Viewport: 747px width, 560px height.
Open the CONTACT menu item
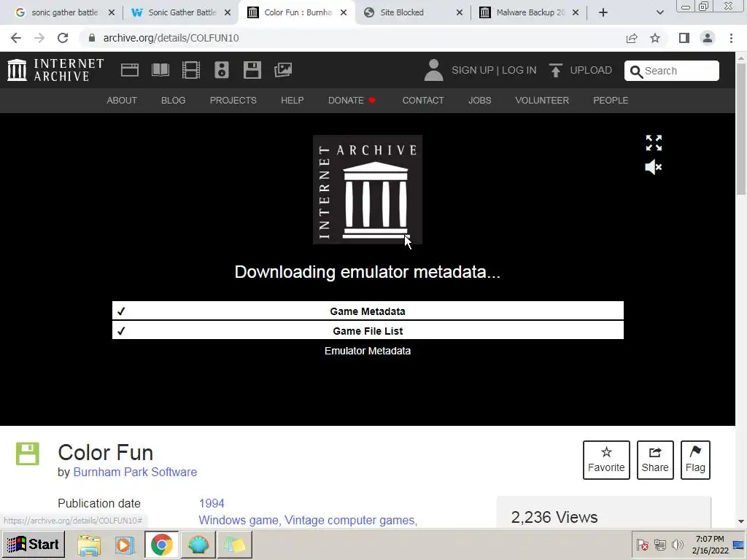click(x=423, y=101)
